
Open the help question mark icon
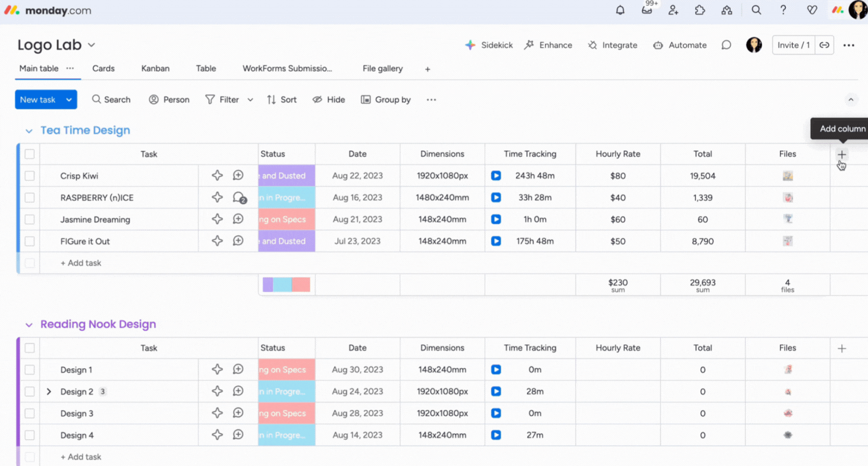pyautogui.click(x=783, y=10)
